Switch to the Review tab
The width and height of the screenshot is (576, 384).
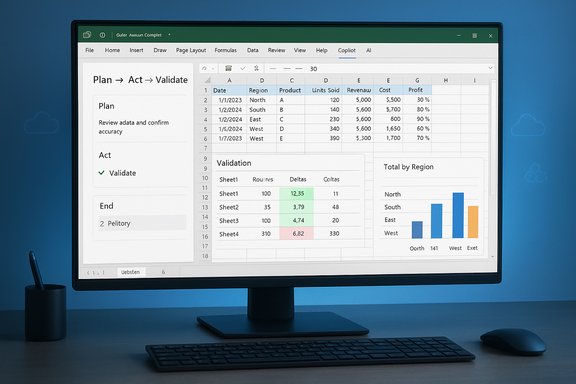276,50
